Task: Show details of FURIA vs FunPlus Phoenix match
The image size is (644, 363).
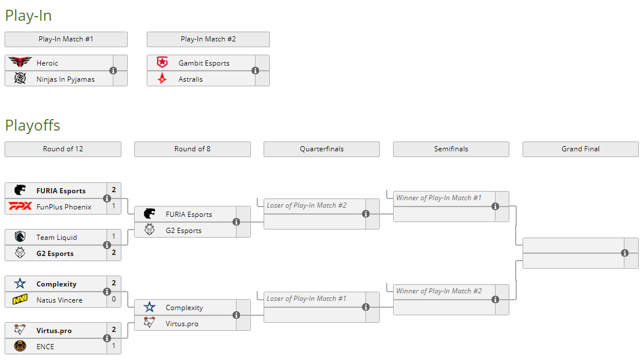Action: pyautogui.click(x=106, y=198)
